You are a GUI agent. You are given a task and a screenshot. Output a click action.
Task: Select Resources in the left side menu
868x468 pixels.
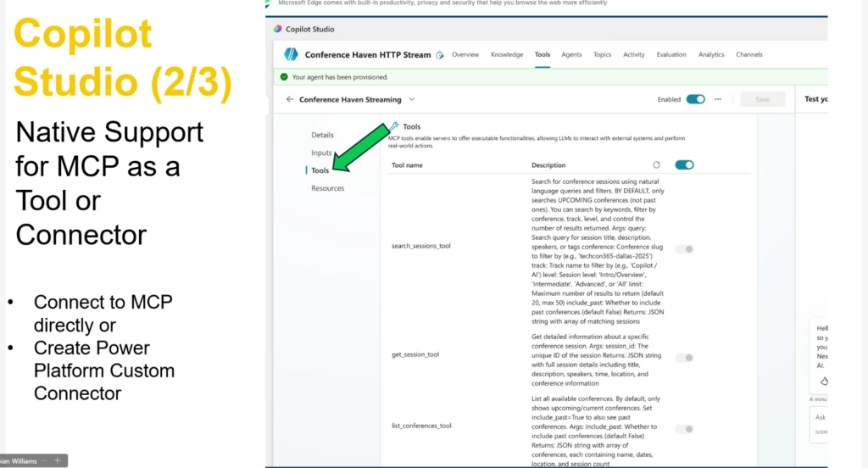coord(327,187)
